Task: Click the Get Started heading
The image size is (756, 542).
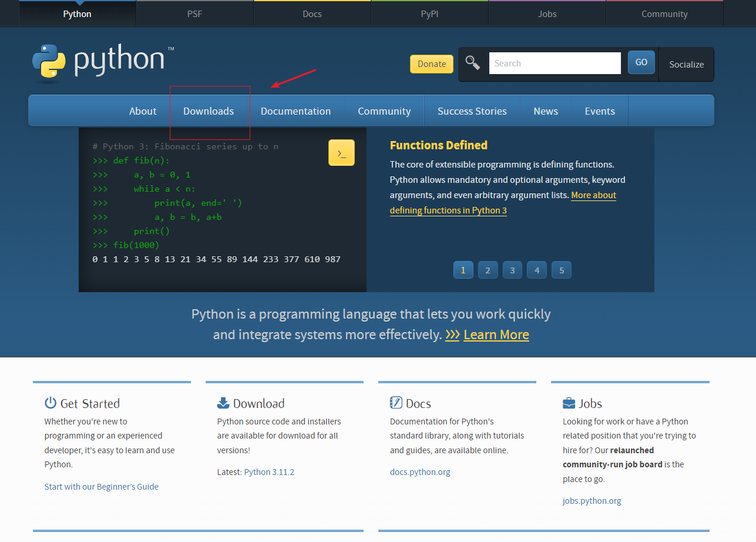Action: 90,403
